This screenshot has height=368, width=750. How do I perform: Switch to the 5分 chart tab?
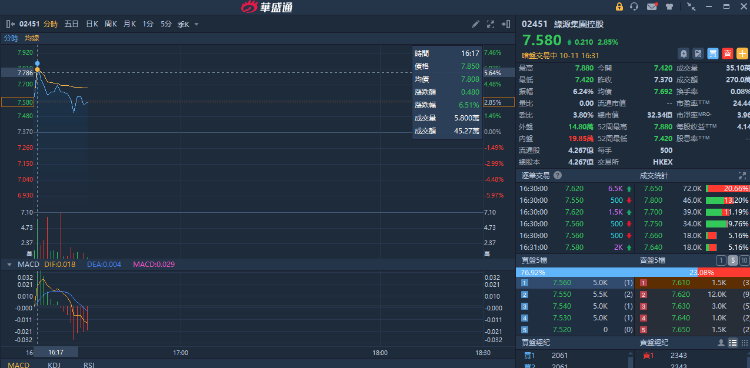(166, 24)
